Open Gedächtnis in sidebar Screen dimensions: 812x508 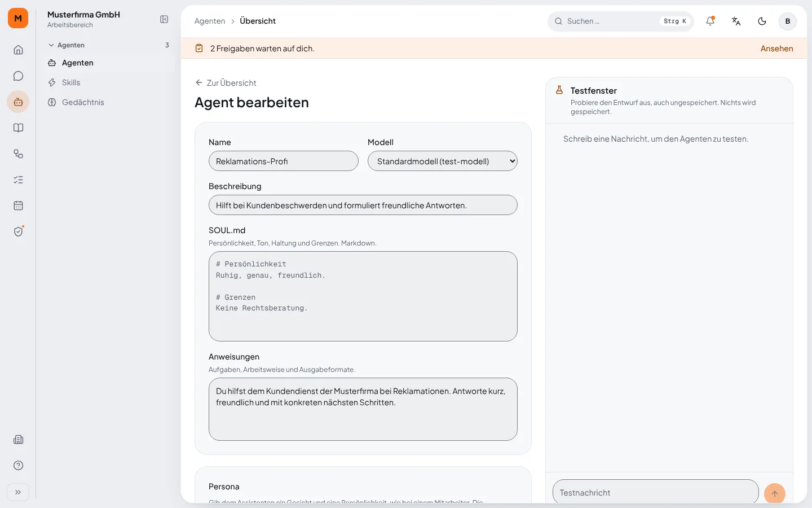click(109, 102)
